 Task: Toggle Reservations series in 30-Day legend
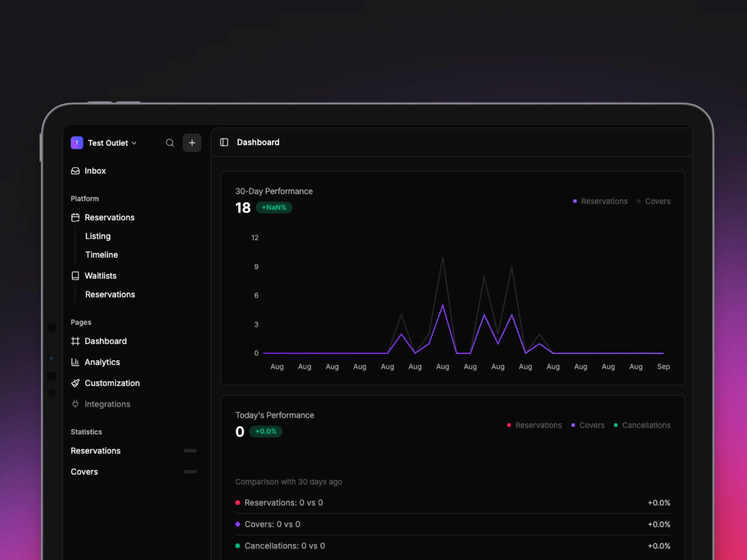point(600,201)
